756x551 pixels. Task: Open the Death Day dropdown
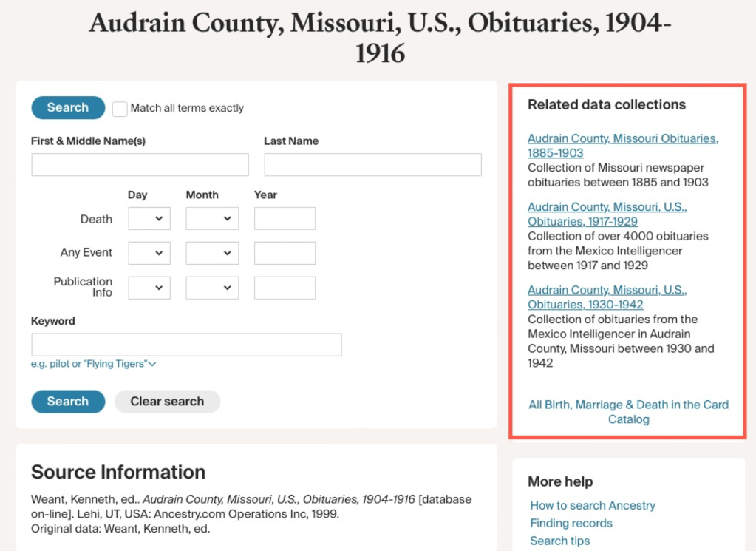(x=149, y=219)
